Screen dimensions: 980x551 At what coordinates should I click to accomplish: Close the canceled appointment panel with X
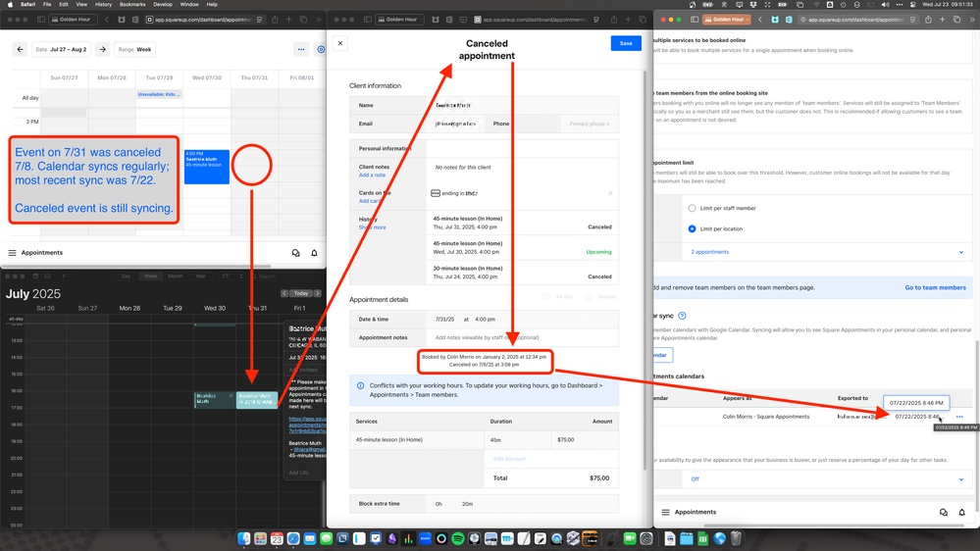click(340, 43)
